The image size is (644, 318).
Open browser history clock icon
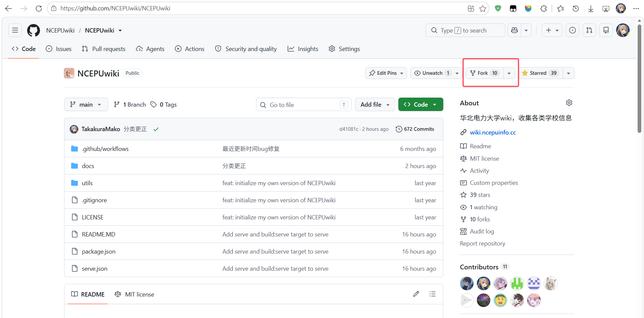click(x=576, y=8)
